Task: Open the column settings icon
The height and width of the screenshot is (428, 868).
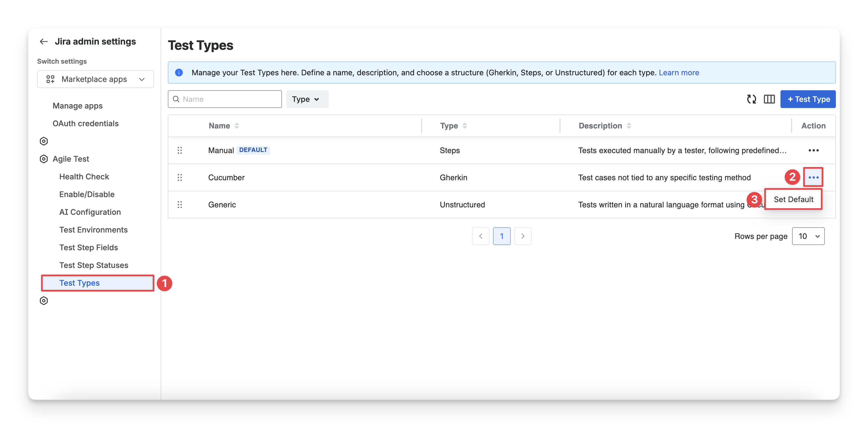Action: [x=769, y=99]
